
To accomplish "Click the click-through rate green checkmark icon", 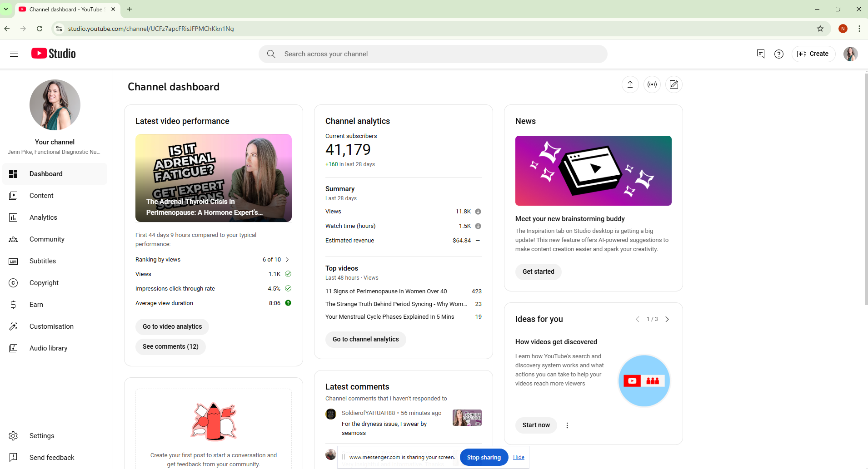I will point(288,288).
